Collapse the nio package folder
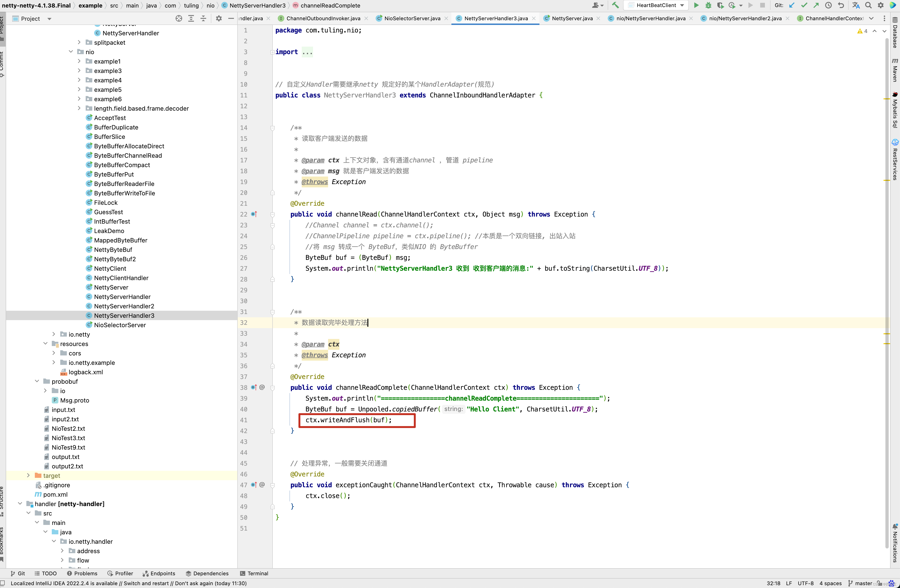This screenshot has width=900, height=588. (x=71, y=52)
